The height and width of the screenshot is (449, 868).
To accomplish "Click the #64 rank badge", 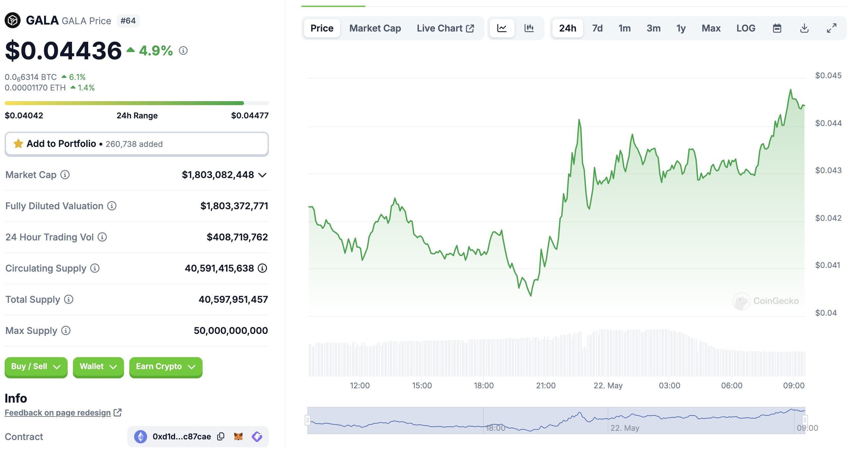I will pyautogui.click(x=128, y=21).
